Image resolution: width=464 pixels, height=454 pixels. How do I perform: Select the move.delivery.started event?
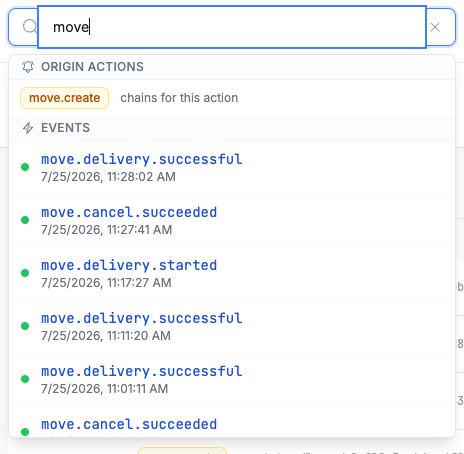[232, 273]
